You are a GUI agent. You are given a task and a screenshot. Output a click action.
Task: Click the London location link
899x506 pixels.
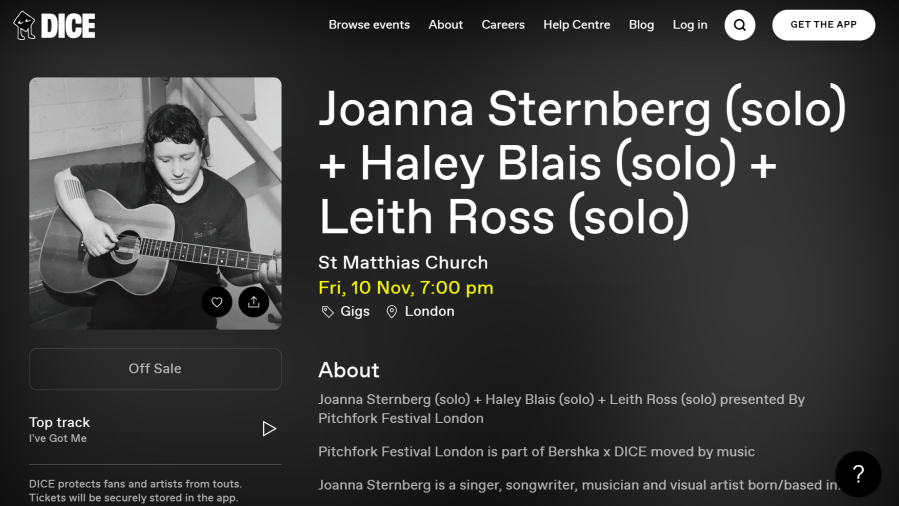tap(429, 312)
